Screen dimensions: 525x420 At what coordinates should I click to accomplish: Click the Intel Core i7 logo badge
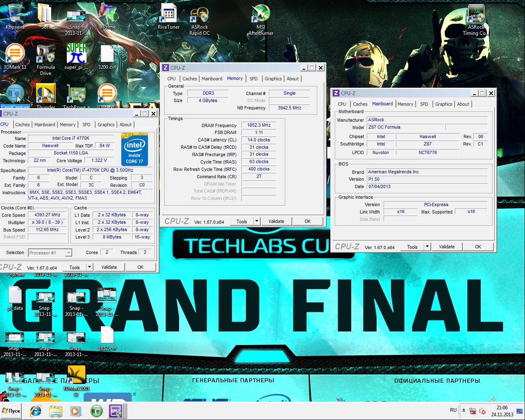[135, 150]
